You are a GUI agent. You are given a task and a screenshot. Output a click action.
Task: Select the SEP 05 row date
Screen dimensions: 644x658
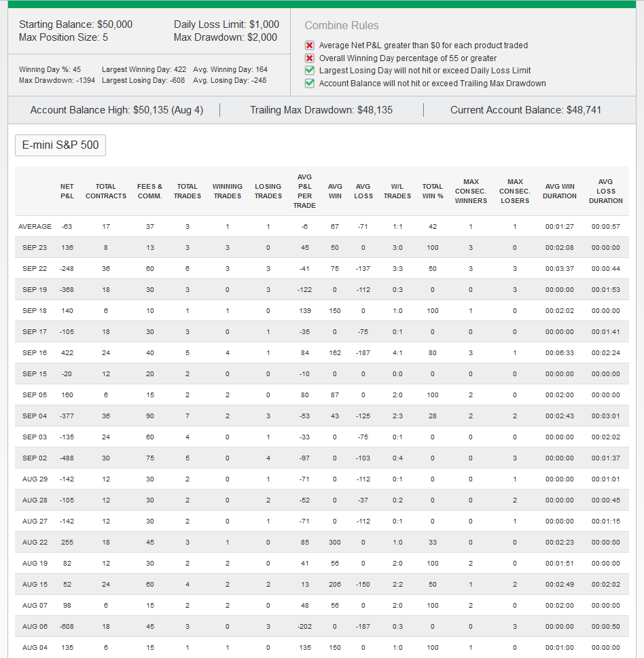pyautogui.click(x=35, y=395)
